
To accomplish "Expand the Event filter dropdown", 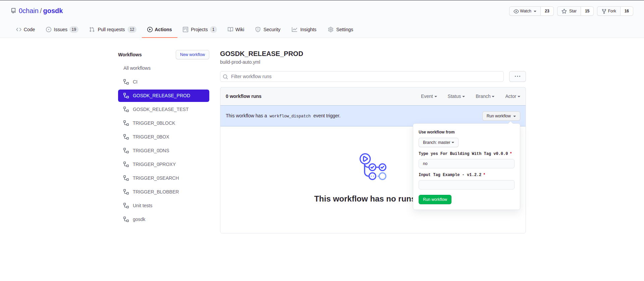I will pos(429,96).
